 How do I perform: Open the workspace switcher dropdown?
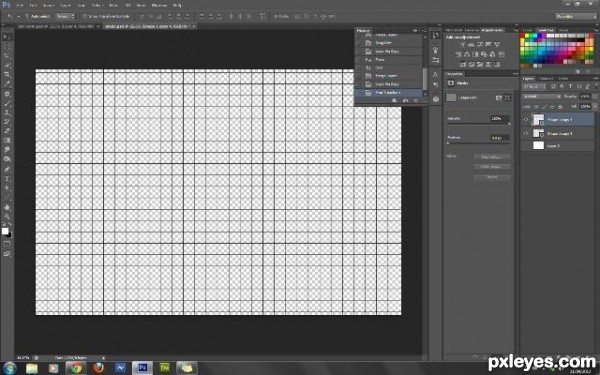pos(576,16)
